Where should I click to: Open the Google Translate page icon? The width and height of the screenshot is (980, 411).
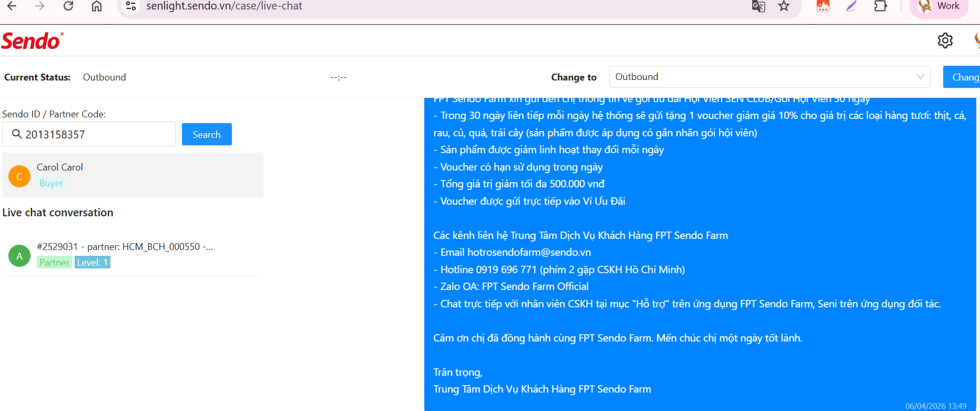click(758, 6)
